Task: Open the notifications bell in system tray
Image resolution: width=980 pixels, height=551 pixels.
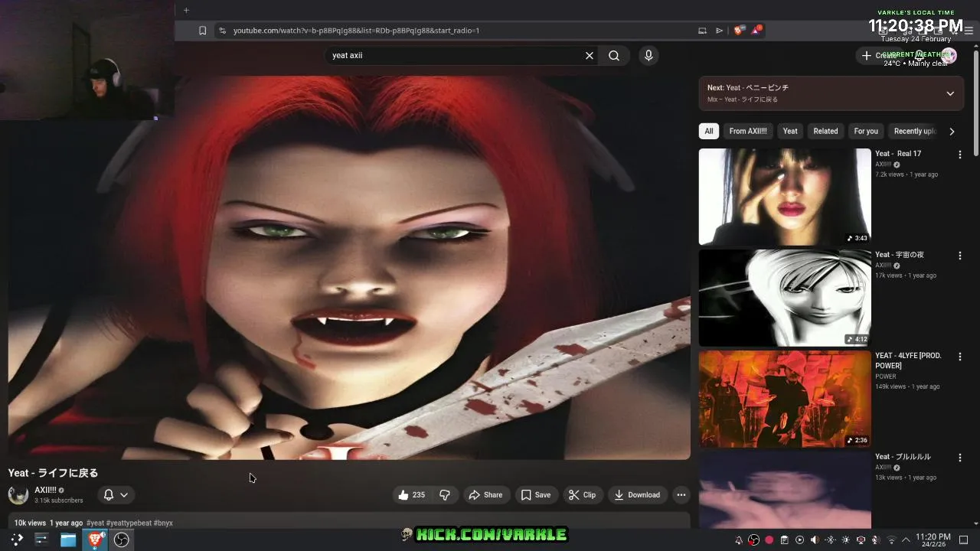Action: 739,540
